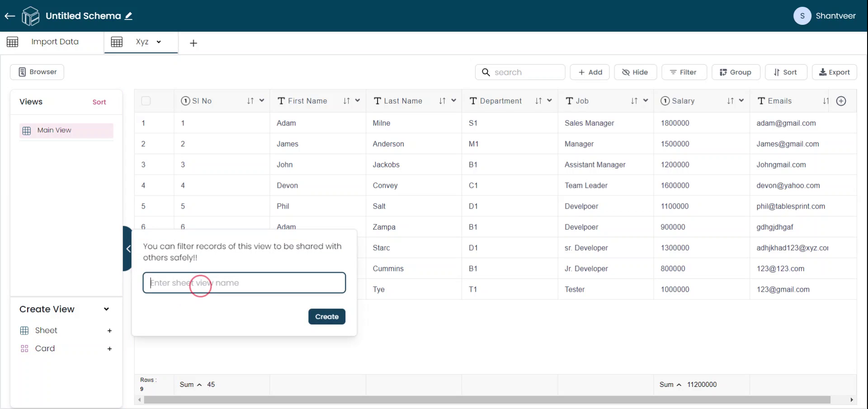Click the plus icon next to Card

109,349
